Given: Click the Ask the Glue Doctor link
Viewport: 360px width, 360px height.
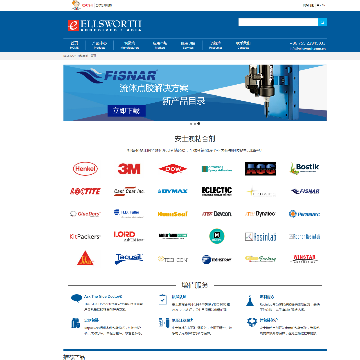Looking at the screenshot, I should coord(103,296).
